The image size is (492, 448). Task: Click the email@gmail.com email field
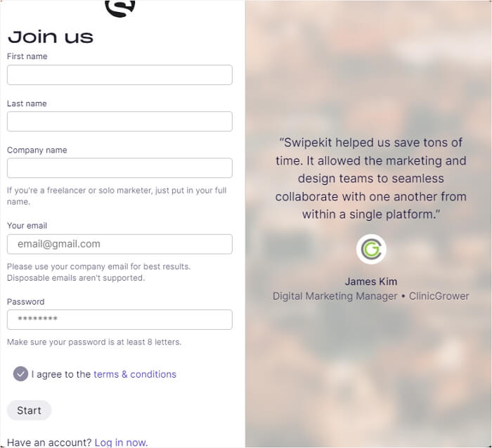tap(119, 244)
